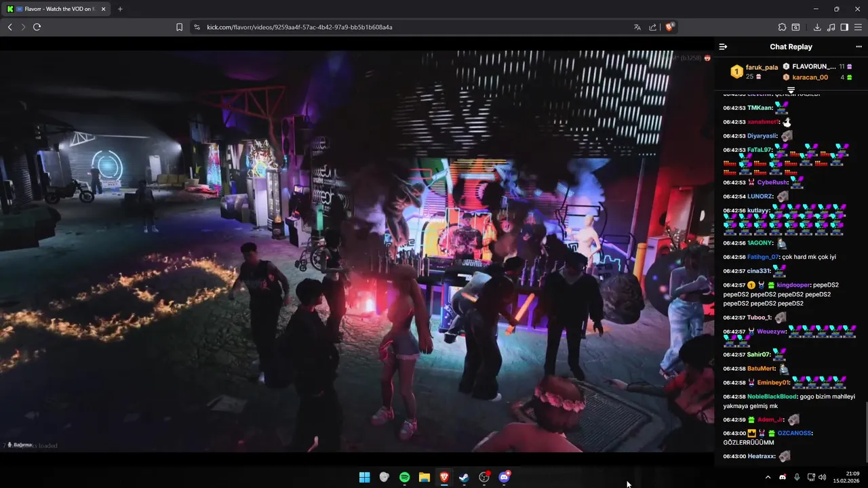Click username LUNORZ in chat

[x=760, y=197]
